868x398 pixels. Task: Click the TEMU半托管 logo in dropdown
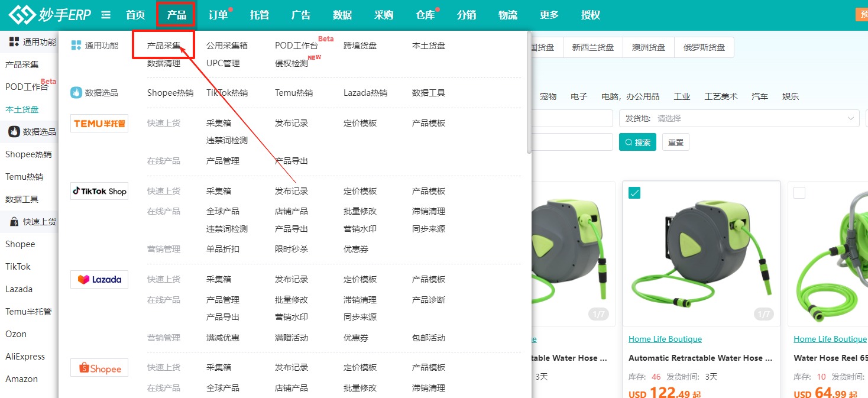coord(99,123)
